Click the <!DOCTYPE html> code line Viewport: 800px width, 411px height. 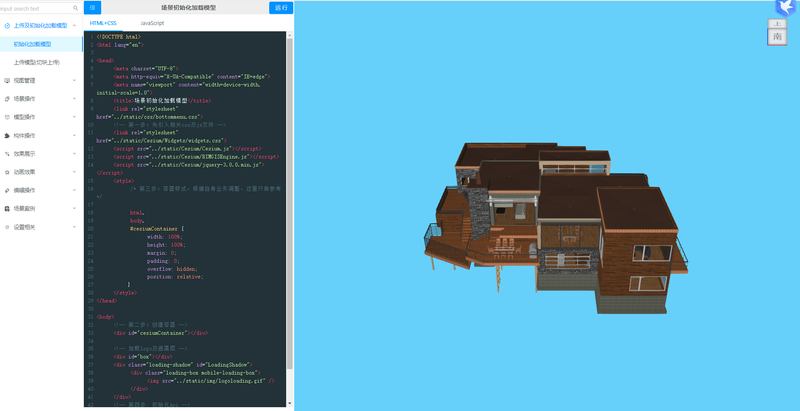click(118, 37)
